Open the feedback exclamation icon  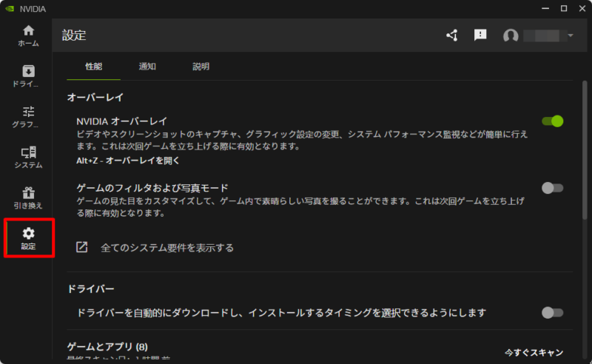(480, 35)
